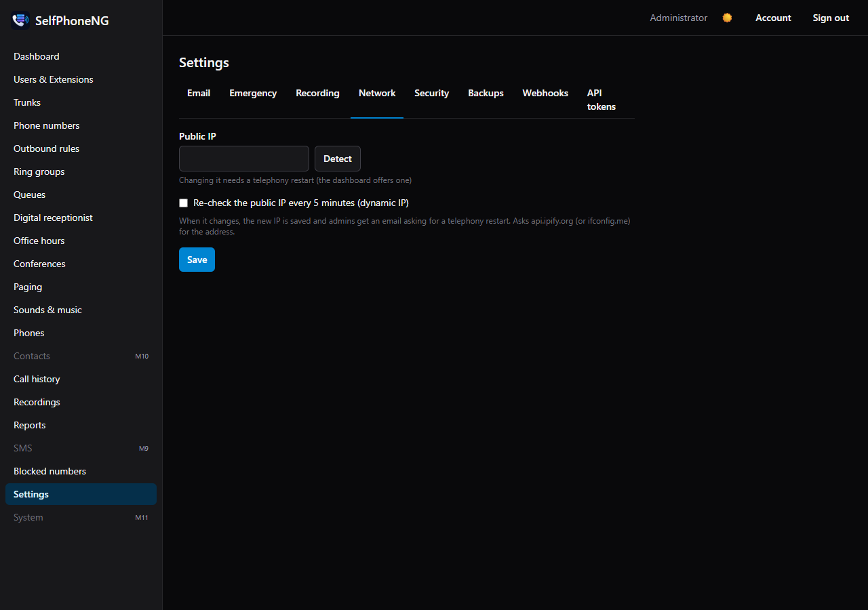Click the api.ipify.org explanation text
The height and width of the screenshot is (610, 868).
[405, 226]
